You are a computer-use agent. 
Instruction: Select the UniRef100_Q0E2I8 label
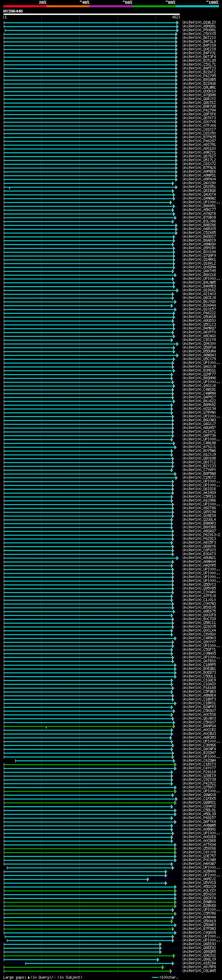point(199,49)
